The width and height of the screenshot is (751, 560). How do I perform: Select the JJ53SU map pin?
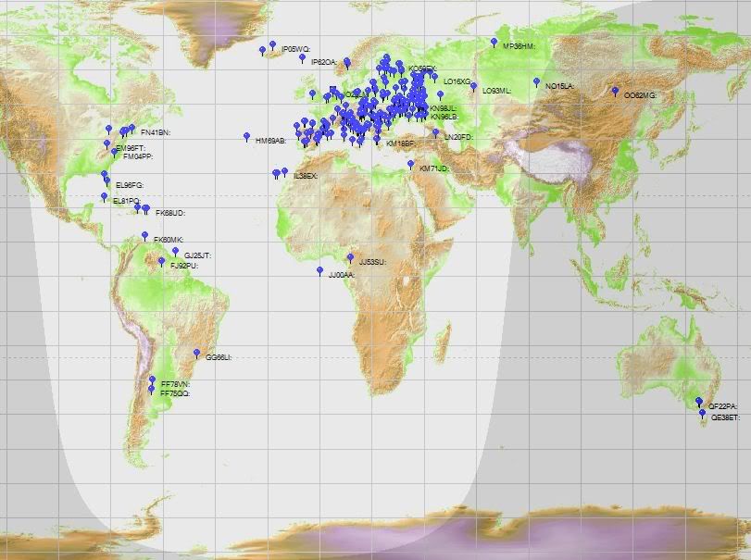(x=350, y=258)
